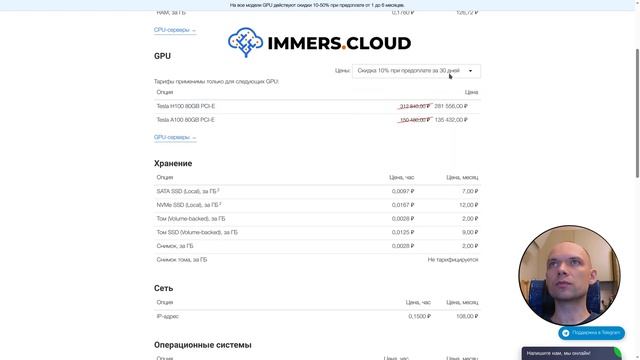Click the 'Цена' header in GPU table
The width and height of the screenshot is (640, 360).
coord(471,92)
